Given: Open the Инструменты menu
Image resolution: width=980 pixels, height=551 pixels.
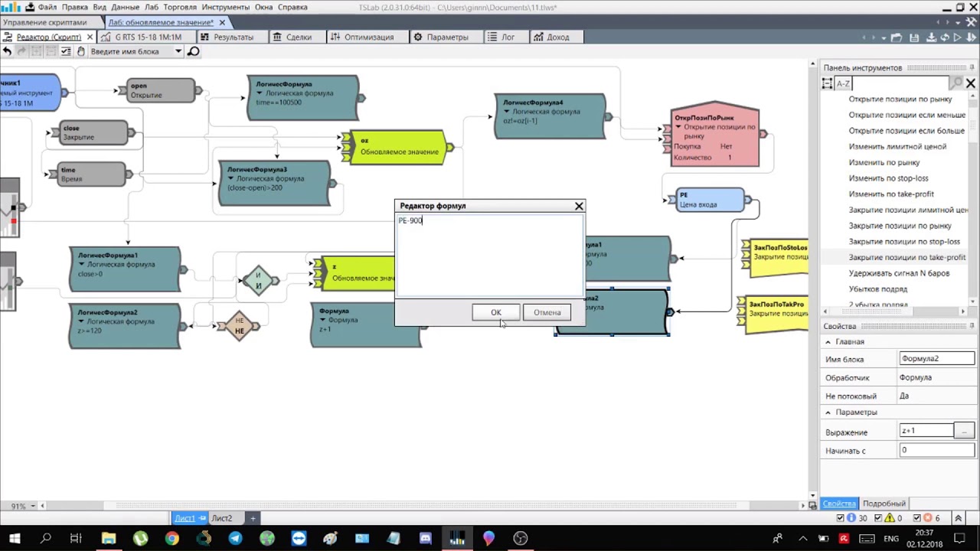Looking at the screenshot, I should pos(226,7).
